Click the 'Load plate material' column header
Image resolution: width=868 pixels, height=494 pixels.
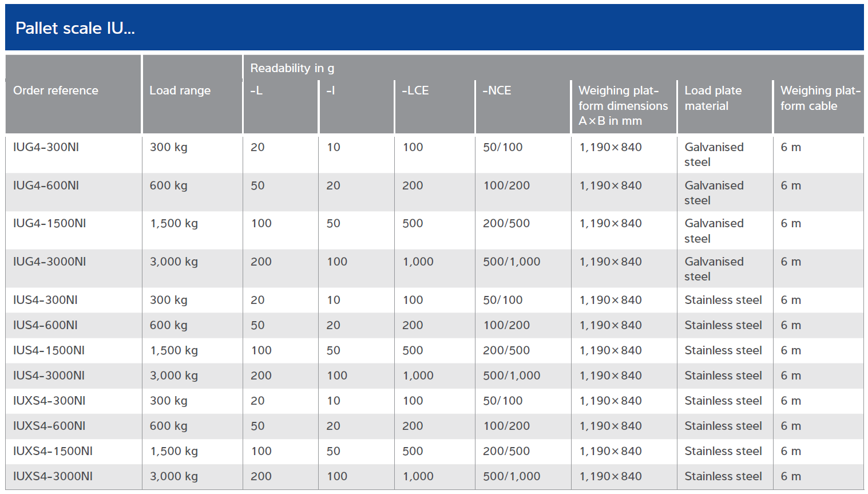pos(713,98)
